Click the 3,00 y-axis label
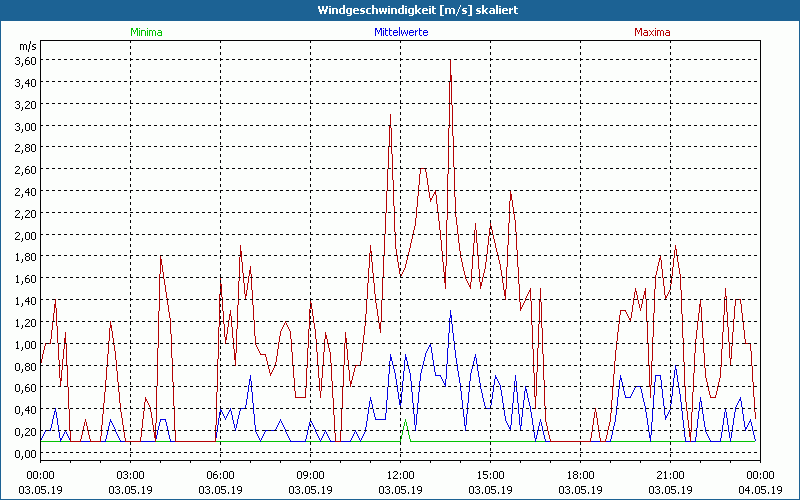 tap(25, 126)
